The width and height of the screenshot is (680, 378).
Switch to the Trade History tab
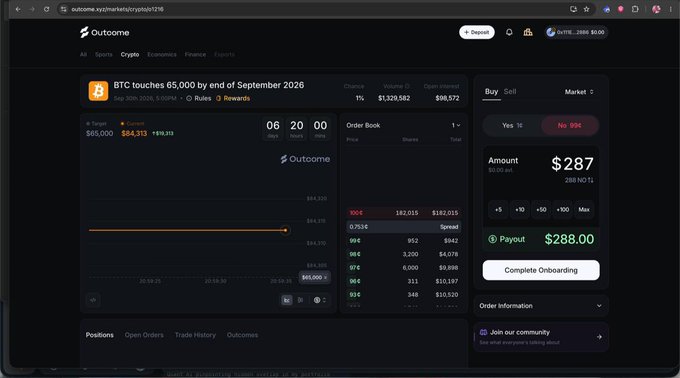[x=195, y=335]
